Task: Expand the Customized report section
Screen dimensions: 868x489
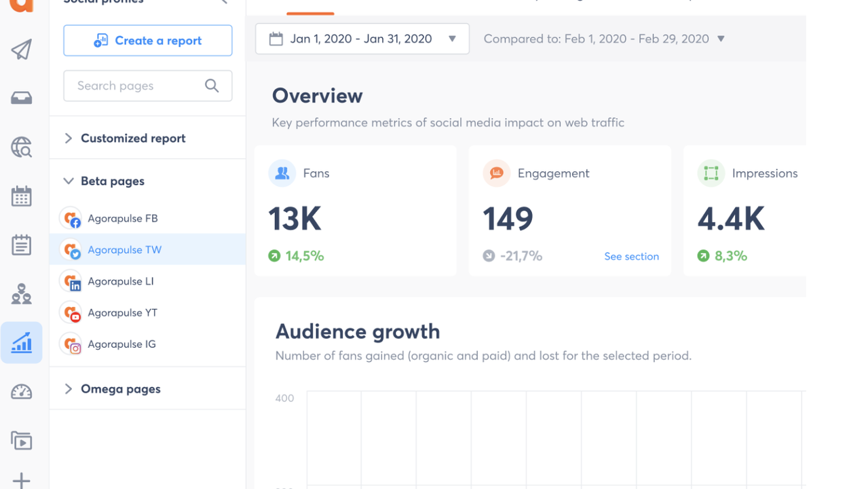Action: pyautogui.click(x=133, y=139)
